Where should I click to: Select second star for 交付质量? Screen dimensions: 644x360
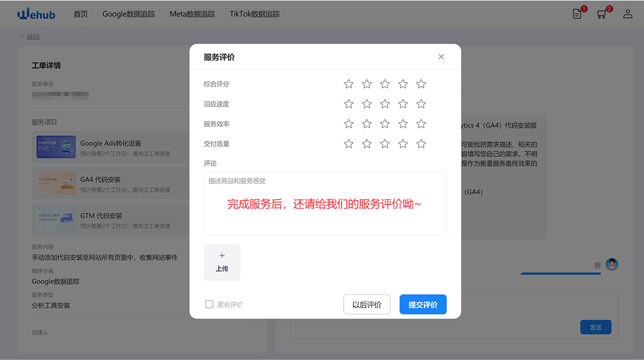pos(367,144)
